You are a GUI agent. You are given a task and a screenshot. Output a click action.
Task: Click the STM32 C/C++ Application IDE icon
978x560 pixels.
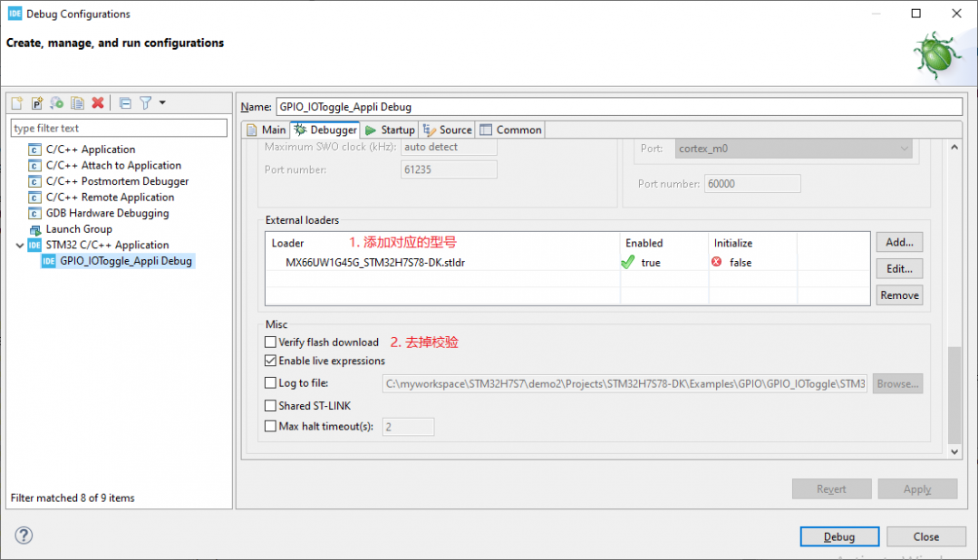34,245
